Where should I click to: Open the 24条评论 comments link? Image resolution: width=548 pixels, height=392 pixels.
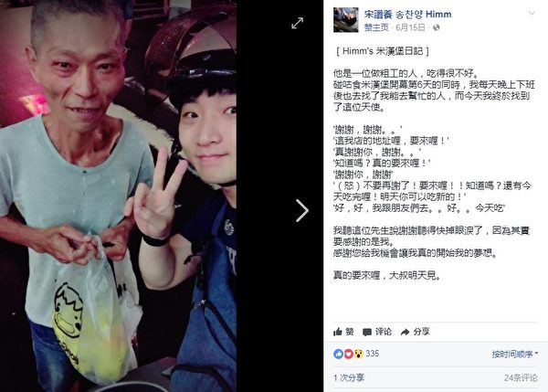click(x=521, y=377)
